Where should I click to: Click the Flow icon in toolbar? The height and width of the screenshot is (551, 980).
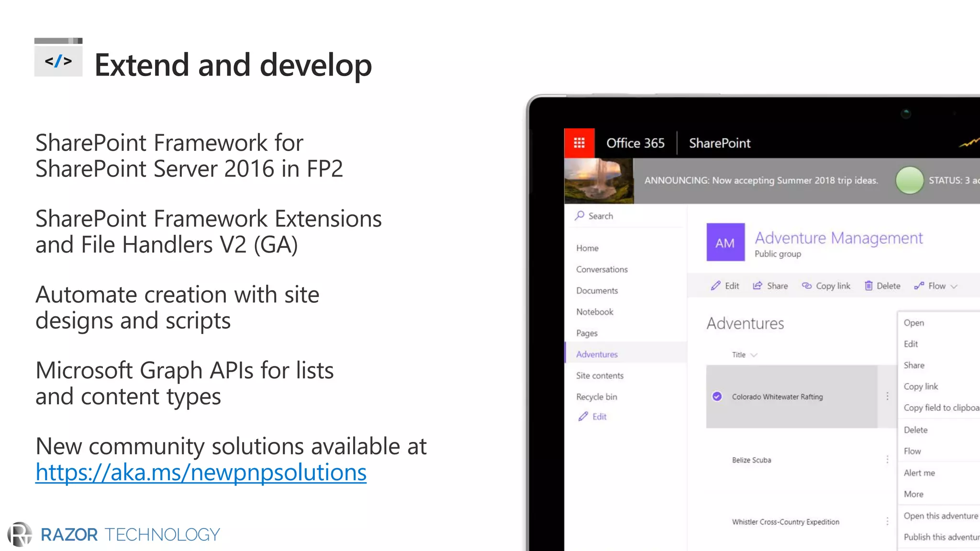919,286
